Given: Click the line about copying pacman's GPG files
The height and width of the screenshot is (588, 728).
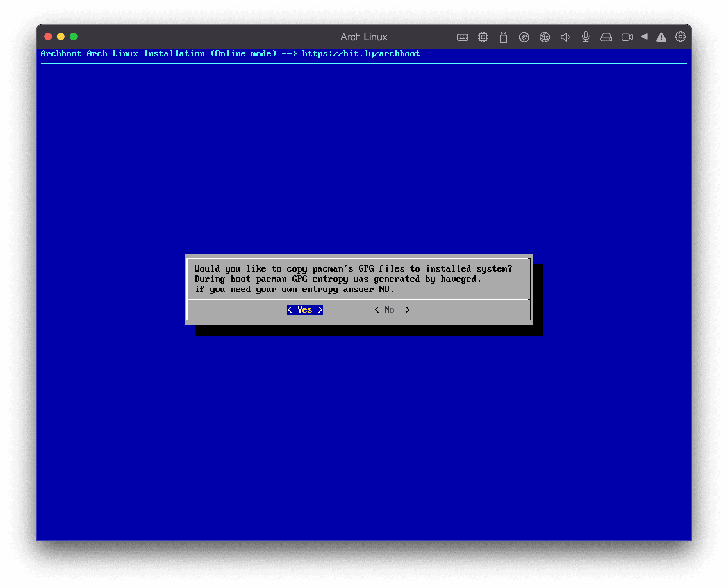Looking at the screenshot, I should pos(353,269).
